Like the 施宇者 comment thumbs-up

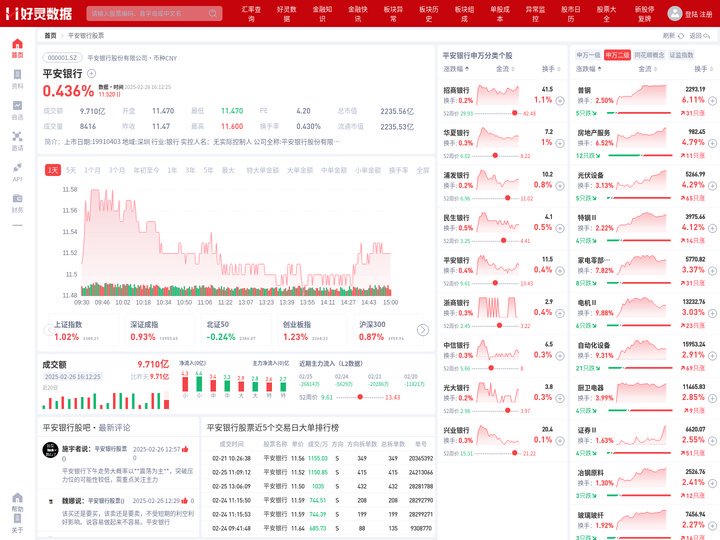coord(185,449)
